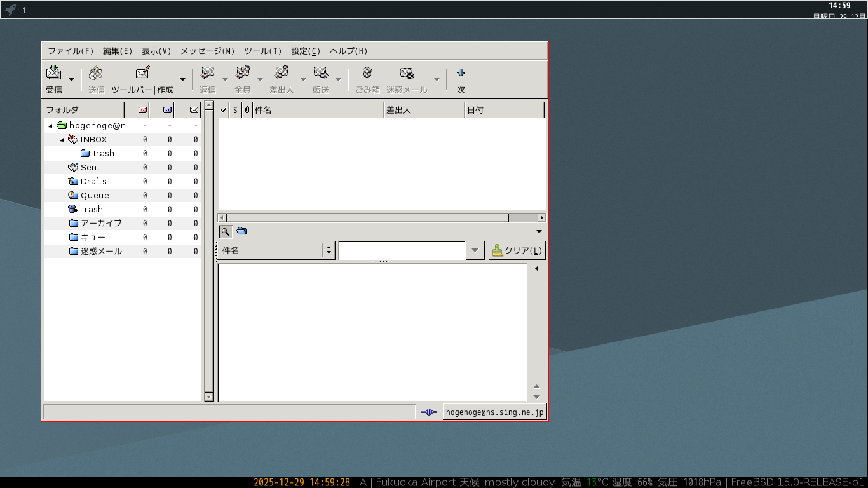Click the quick search text input field
Screen dimensions: 868x488
pyautogui.click(x=402, y=250)
